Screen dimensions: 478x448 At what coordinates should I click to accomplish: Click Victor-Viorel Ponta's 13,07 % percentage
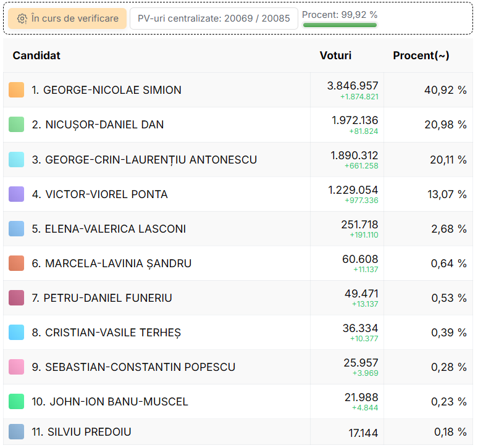coord(448,194)
